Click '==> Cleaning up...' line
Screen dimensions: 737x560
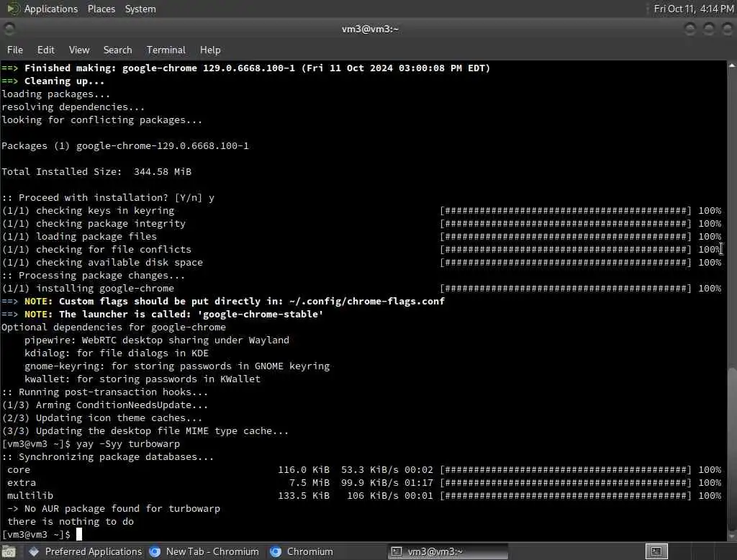(x=53, y=81)
